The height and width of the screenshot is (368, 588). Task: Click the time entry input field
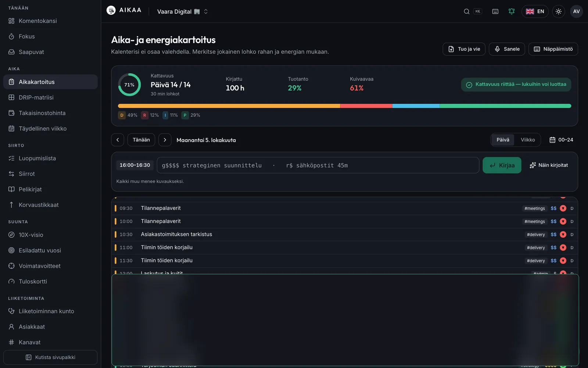[x=318, y=165]
